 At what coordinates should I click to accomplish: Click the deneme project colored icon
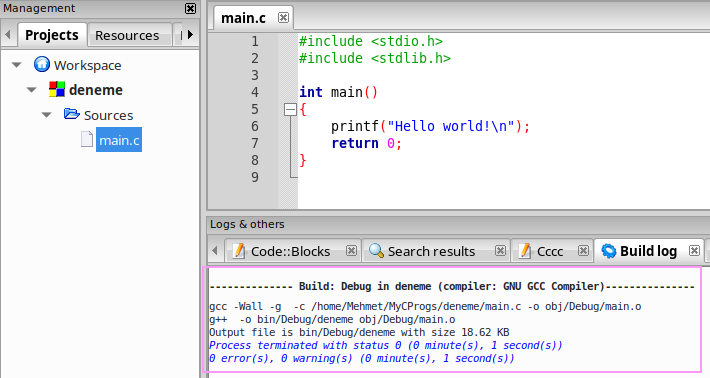coord(57,89)
